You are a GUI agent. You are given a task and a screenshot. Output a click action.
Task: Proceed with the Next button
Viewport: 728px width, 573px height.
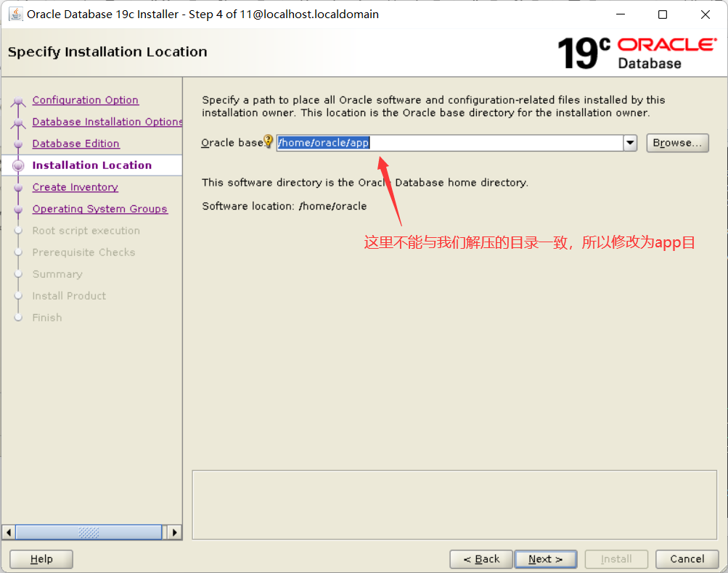click(546, 559)
